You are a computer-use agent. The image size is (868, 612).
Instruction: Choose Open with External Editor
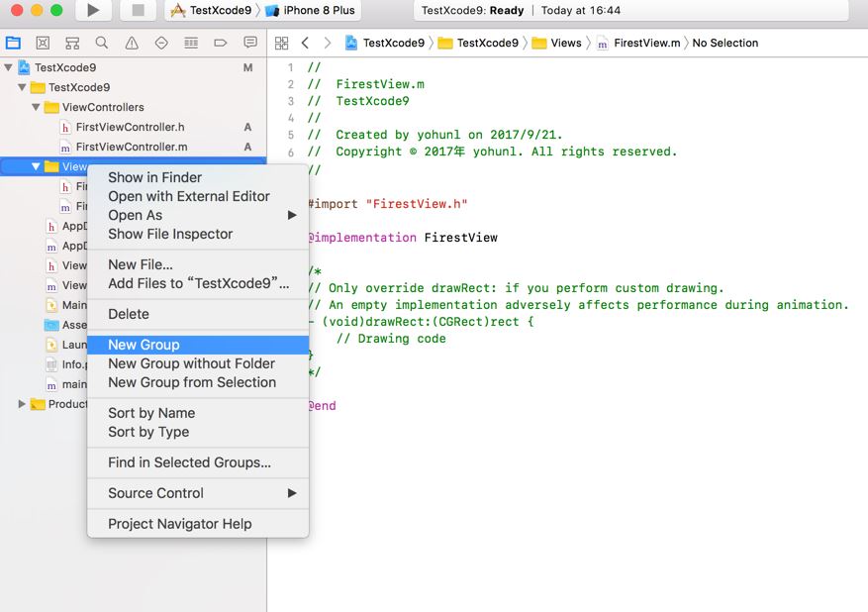click(198, 196)
